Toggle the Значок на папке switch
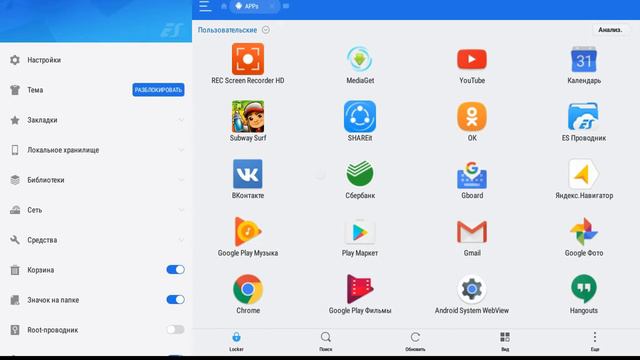 176,300
